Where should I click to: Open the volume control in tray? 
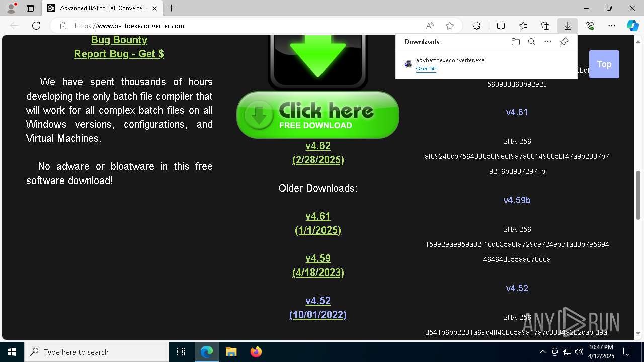(579, 352)
